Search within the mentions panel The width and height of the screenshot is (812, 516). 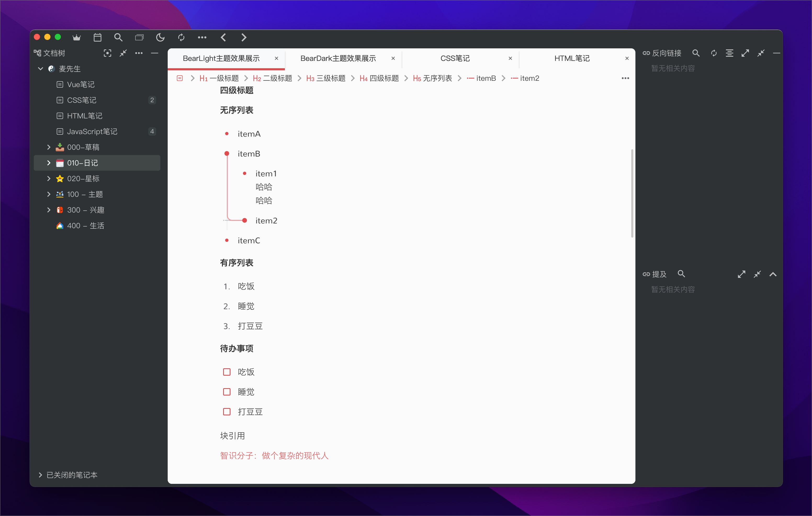681,274
